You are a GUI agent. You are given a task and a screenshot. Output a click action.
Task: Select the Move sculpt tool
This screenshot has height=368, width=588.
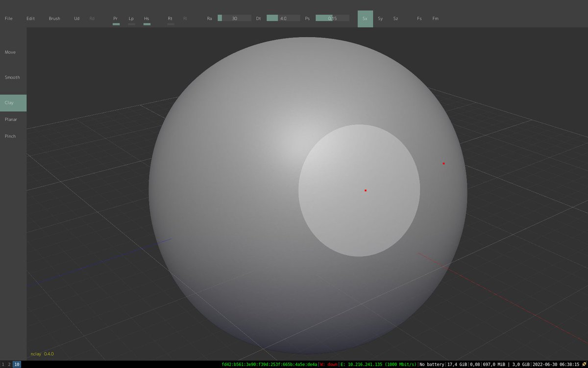[10, 52]
